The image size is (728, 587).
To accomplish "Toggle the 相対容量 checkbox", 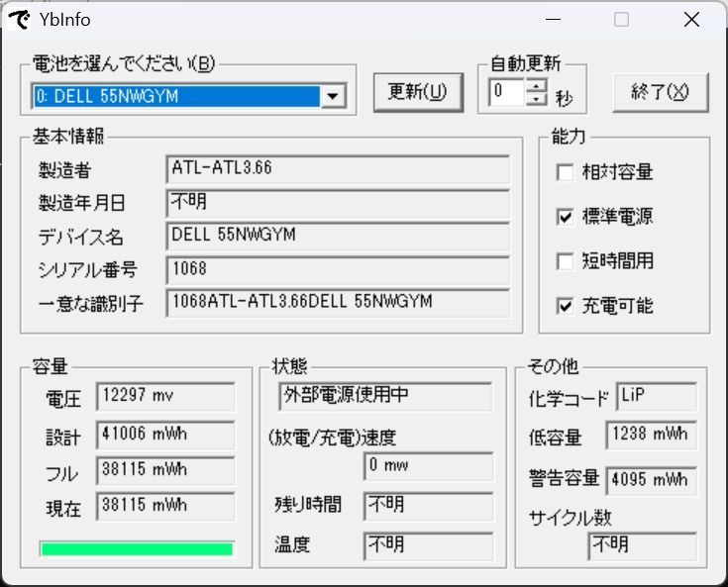I will (x=566, y=172).
